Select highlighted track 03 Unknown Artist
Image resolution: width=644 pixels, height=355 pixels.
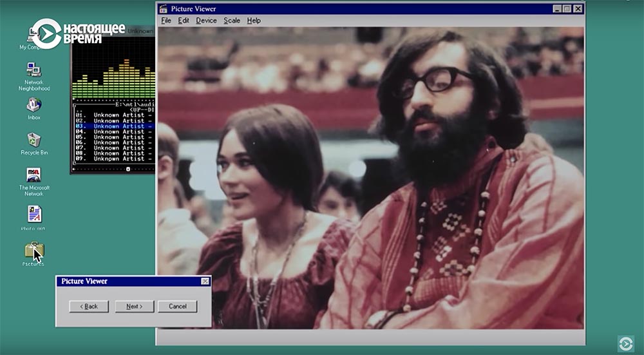tap(114, 126)
